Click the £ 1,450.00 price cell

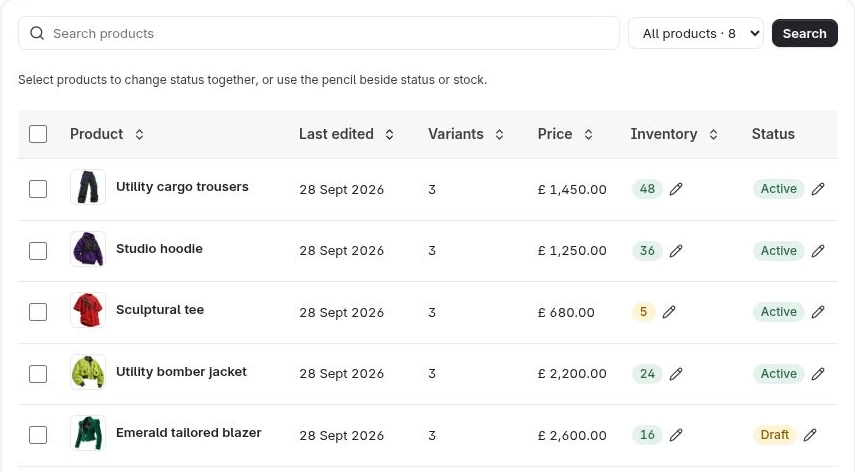point(572,190)
